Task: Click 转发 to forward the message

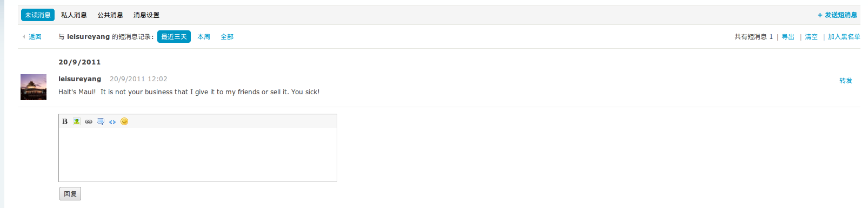Action: point(846,81)
